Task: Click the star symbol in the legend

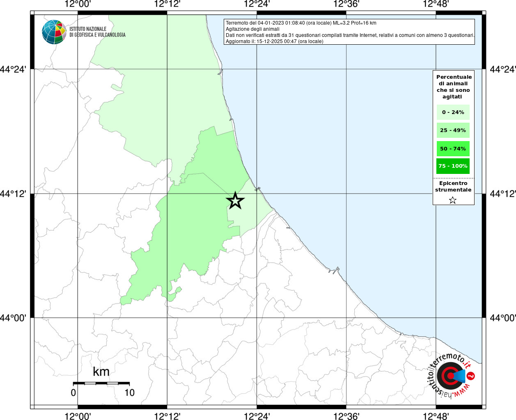Action: 453,200
